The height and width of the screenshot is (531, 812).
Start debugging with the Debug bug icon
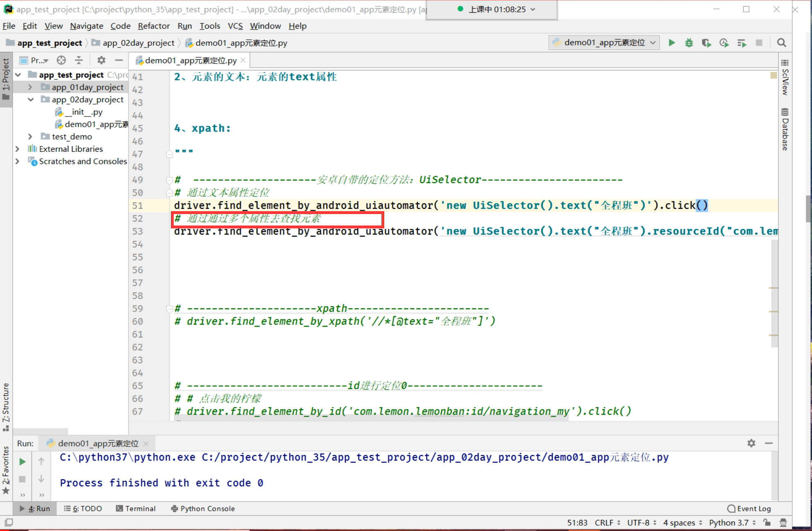click(x=689, y=43)
